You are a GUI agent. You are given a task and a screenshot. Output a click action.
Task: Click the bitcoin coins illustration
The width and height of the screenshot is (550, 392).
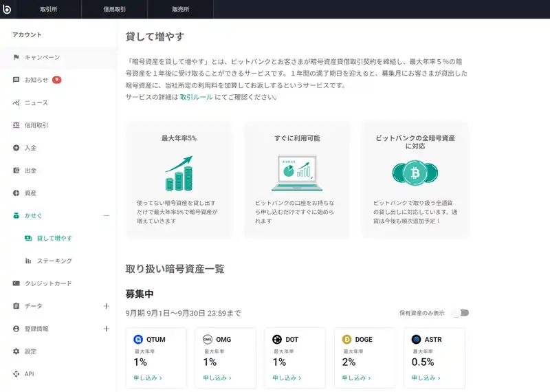pyautogui.click(x=415, y=173)
